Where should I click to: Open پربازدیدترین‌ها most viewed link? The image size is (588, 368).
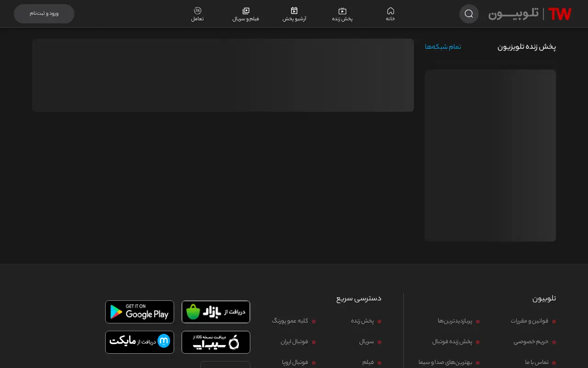coord(455,321)
